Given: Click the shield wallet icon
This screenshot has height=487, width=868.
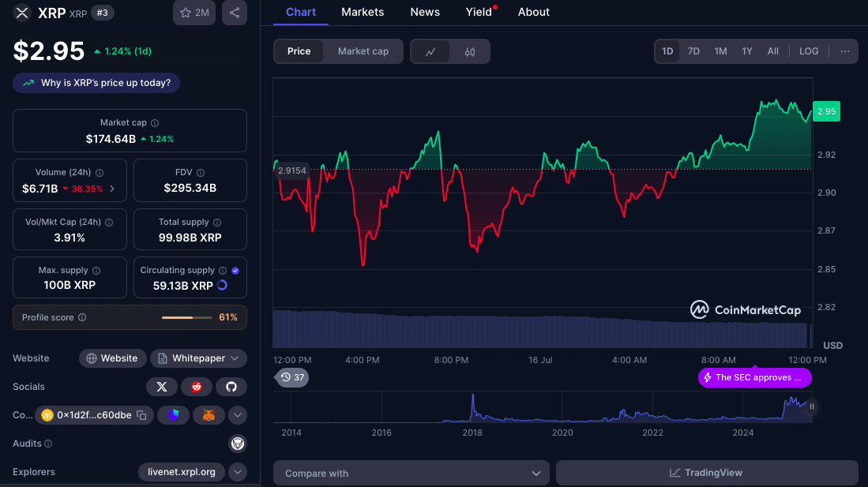Looking at the screenshot, I should pyautogui.click(x=173, y=415).
